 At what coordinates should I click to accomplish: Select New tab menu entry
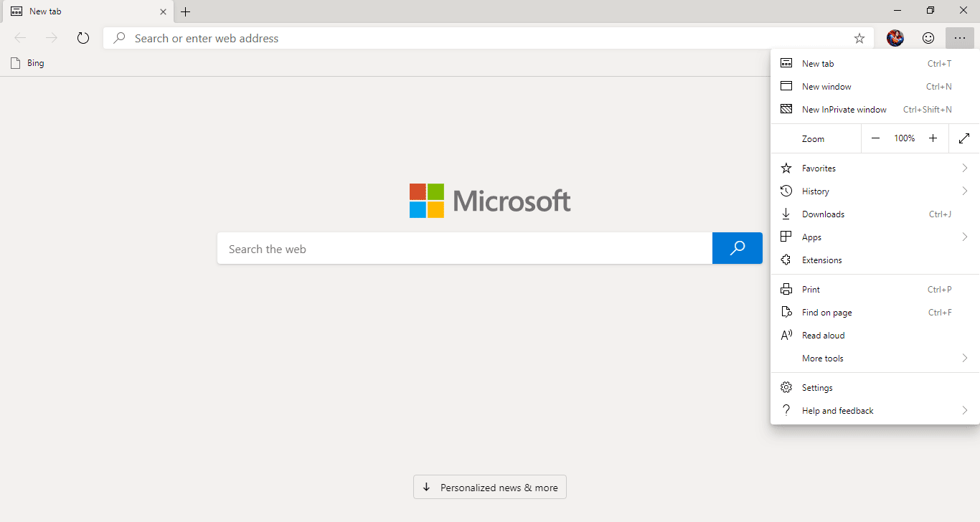pyautogui.click(x=875, y=63)
